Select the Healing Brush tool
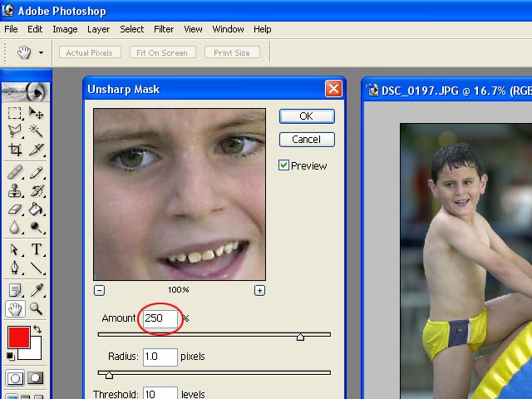532x399 pixels. pyautogui.click(x=15, y=172)
